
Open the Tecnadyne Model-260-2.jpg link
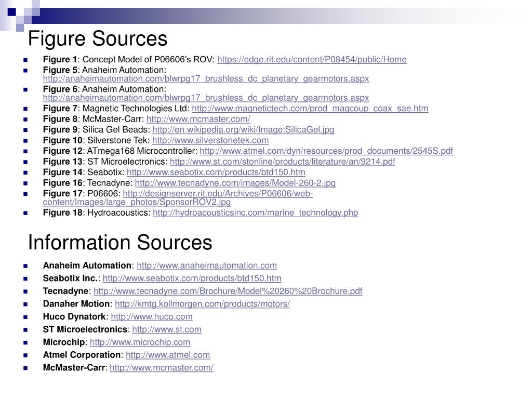[x=235, y=183]
